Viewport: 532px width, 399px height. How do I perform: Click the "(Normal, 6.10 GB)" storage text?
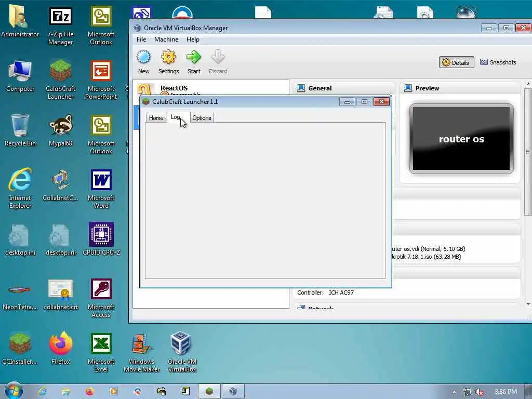click(443, 249)
